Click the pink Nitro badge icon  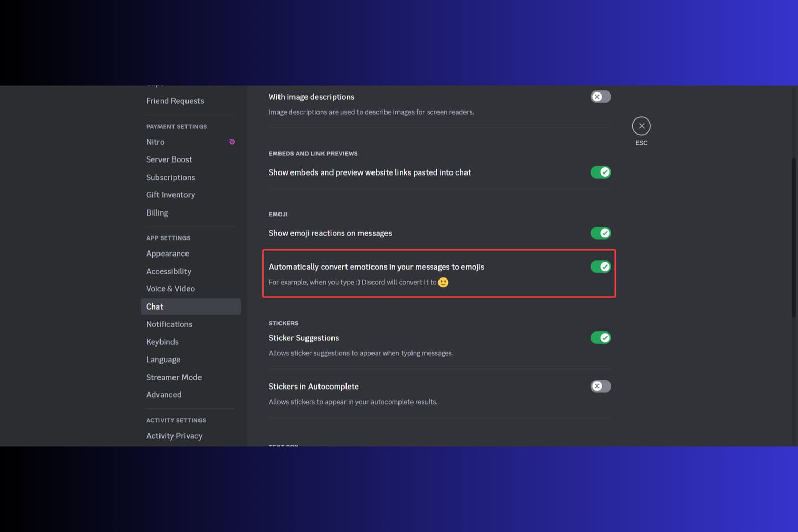[x=231, y=142]
